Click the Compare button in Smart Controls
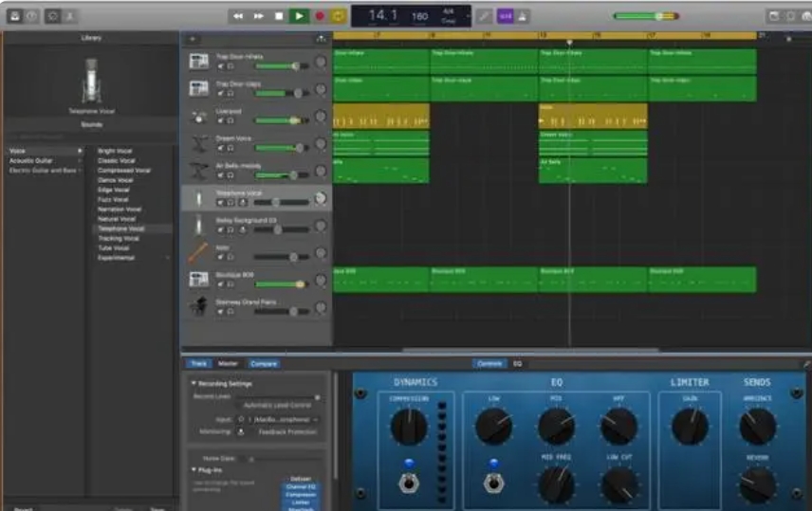 264,363
